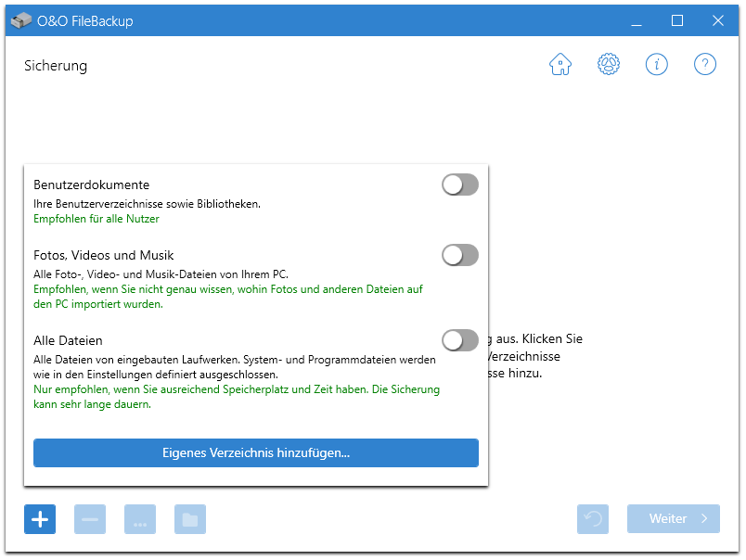
Task: Click the undo reset arrow button
Action: pos(593,519)
